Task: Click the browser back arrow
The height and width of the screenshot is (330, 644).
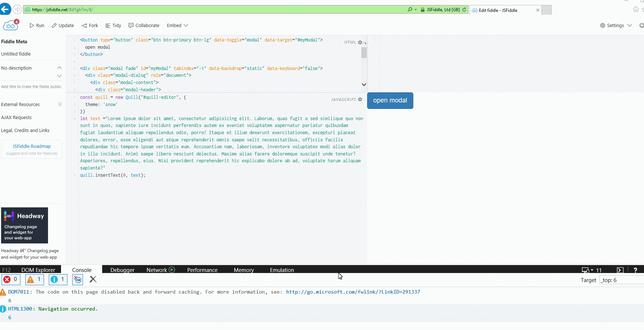Action: [x=5, y=9]
